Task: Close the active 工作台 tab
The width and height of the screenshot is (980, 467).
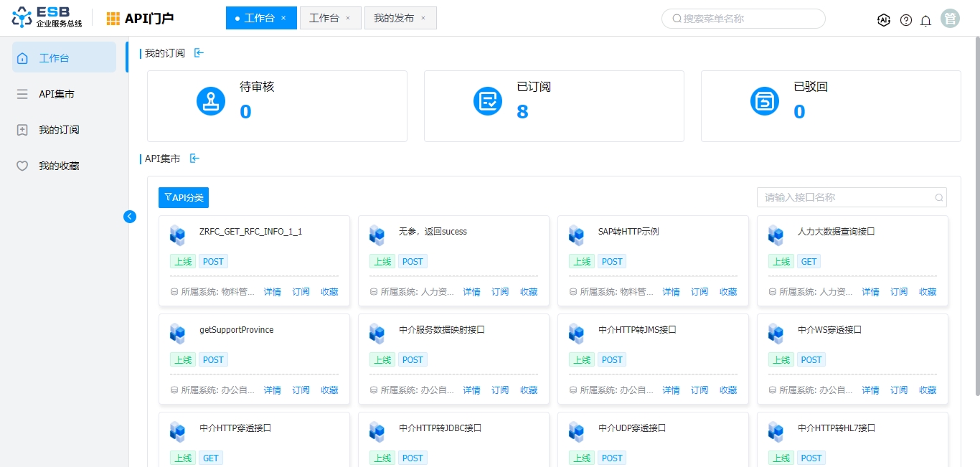Action: point(283,18)
